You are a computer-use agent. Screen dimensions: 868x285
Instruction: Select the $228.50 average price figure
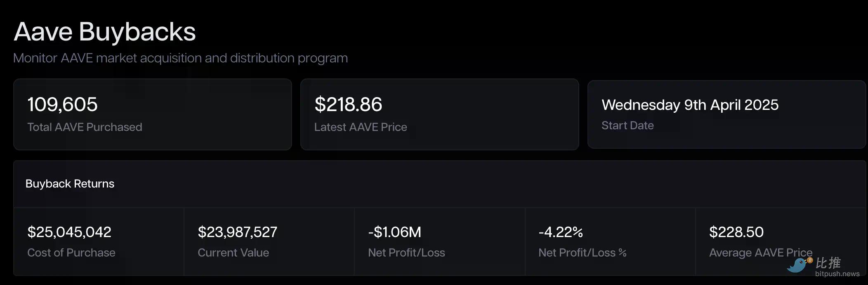coord(736,232)
